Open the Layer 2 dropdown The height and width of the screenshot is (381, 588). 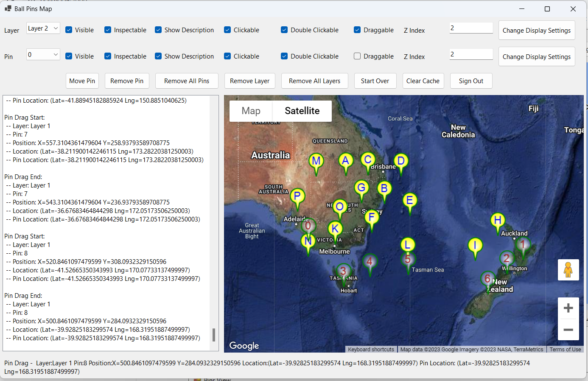point(43,28)
